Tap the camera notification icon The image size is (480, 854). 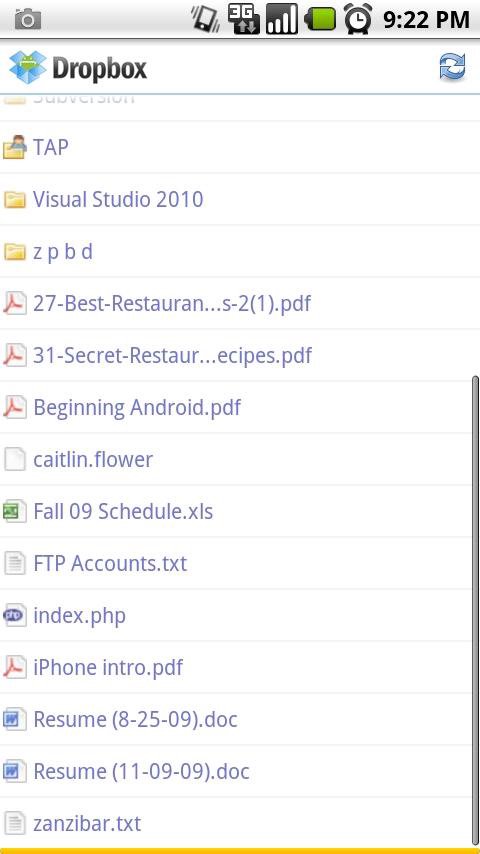[x=28, y=20]
